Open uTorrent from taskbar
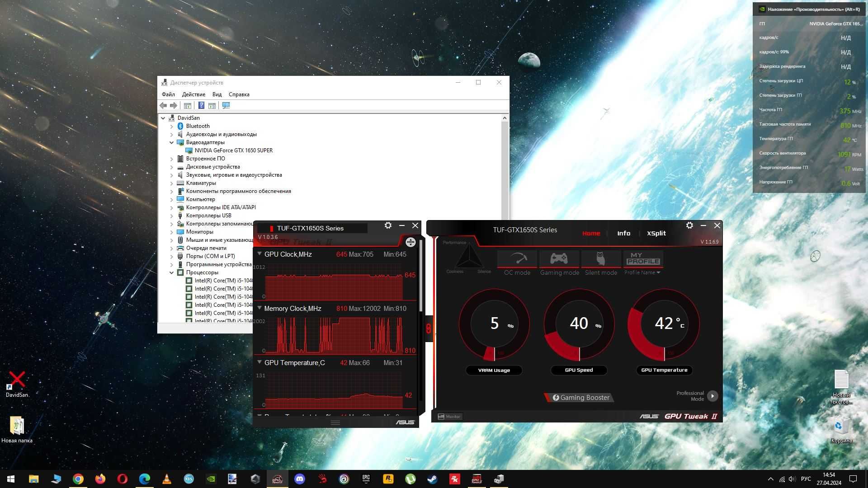This screenshot has width=868, height=488. [x=410, y=479]
